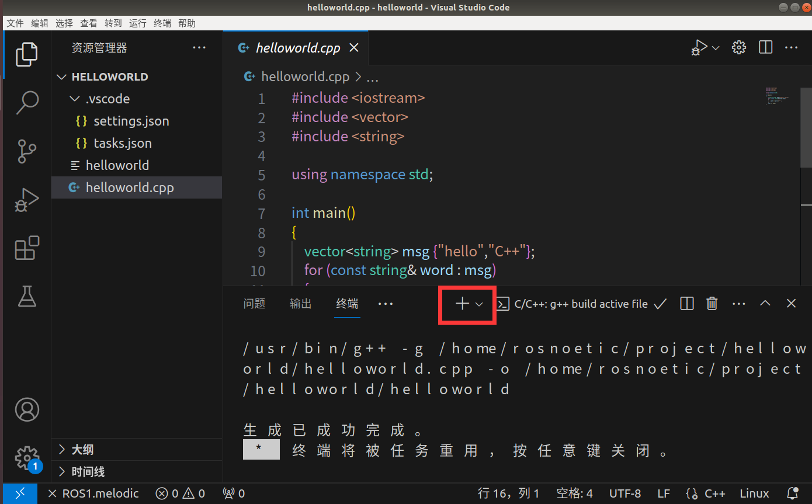Viewport: 812px width, 504px height.
Task: Click ROS1.melodic in the status bar
Action: click(100, 493)
